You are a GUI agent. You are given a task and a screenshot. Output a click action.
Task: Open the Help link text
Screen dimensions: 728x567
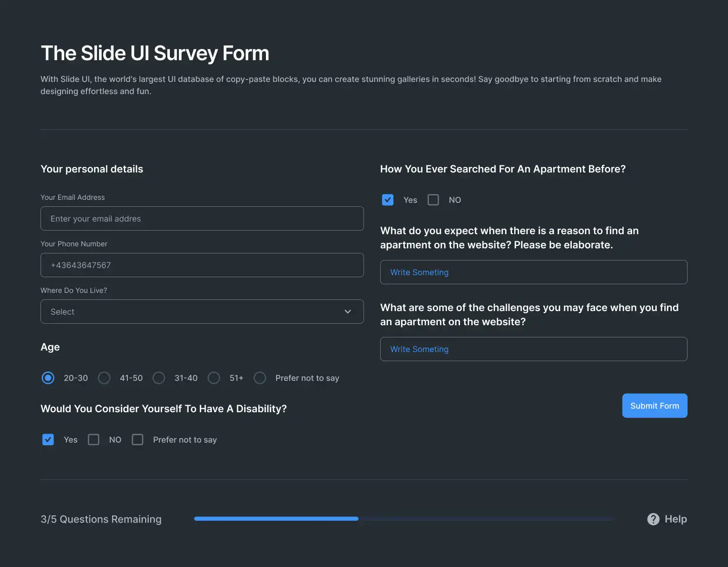click(675, 519)
